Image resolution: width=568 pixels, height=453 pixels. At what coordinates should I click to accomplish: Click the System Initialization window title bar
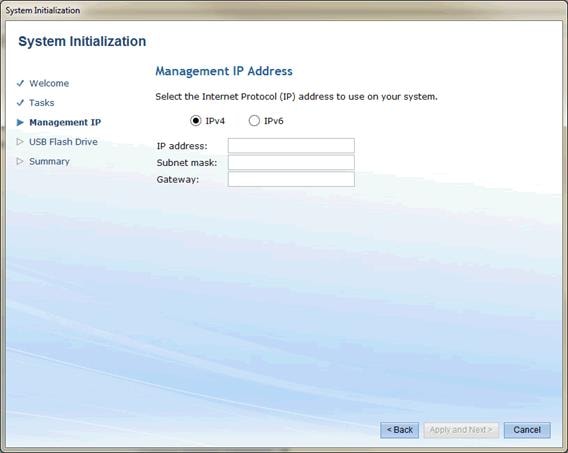point(284,10)
